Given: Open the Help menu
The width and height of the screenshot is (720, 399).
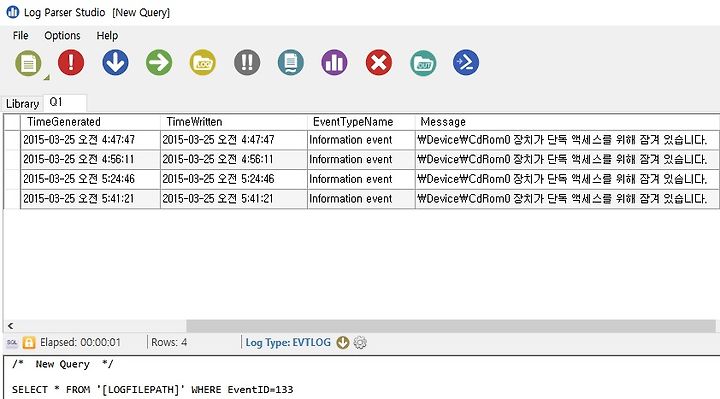Looking at the screenshot, I should [x=107, y=35].
